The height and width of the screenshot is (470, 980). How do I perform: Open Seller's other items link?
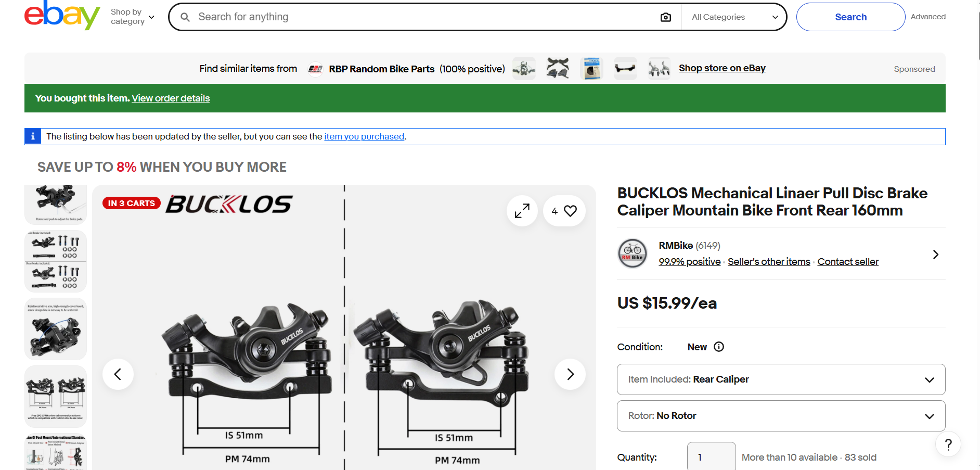[769, 262]
